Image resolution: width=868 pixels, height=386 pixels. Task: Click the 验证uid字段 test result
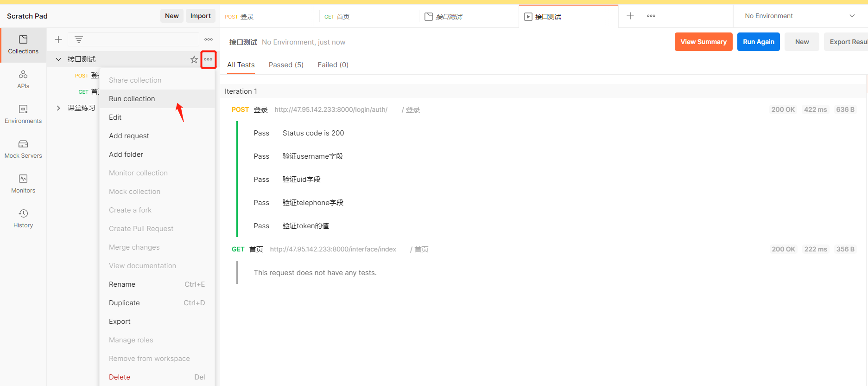(302, 180)
